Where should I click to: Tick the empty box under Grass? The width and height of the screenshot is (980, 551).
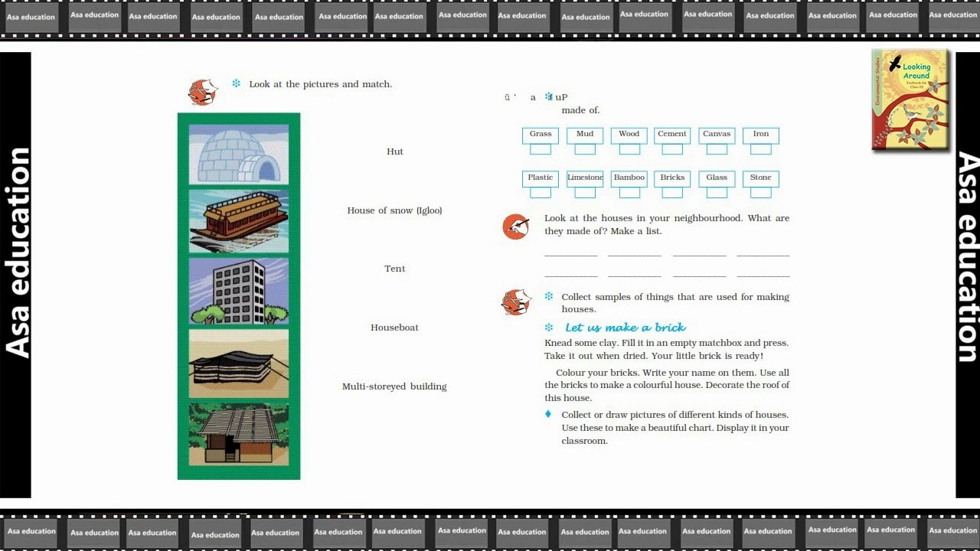[541, 149]
